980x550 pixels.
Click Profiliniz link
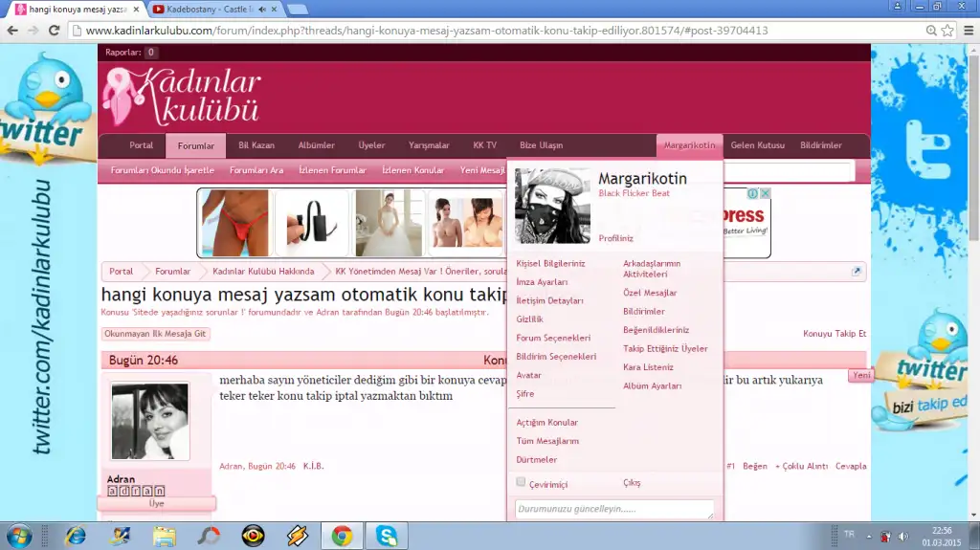tap(615, 238)
